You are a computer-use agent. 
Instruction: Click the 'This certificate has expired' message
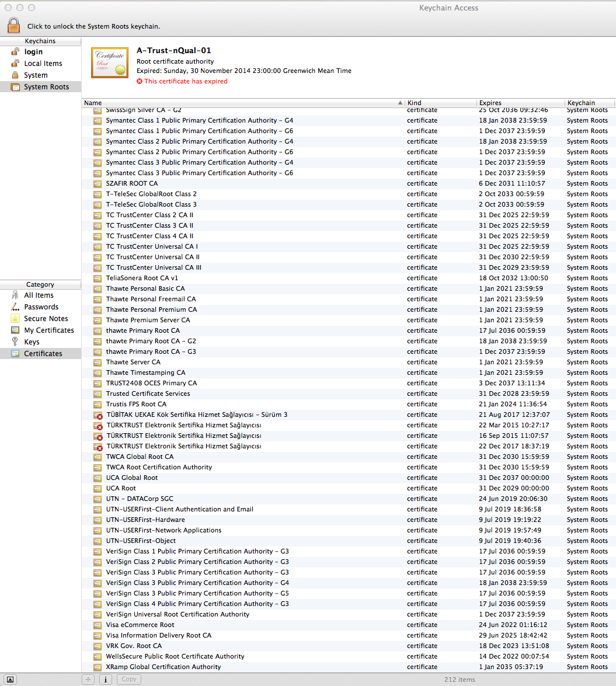coord(186,81)
